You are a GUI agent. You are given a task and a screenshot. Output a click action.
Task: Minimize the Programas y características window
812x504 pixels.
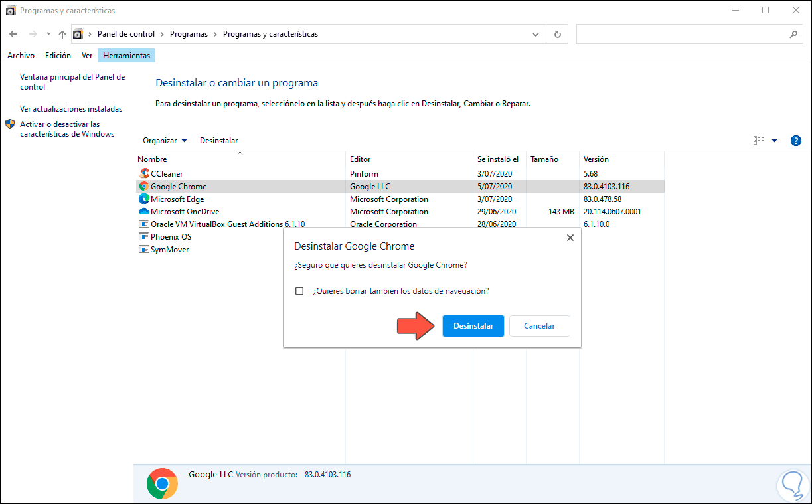click(736, 10)
